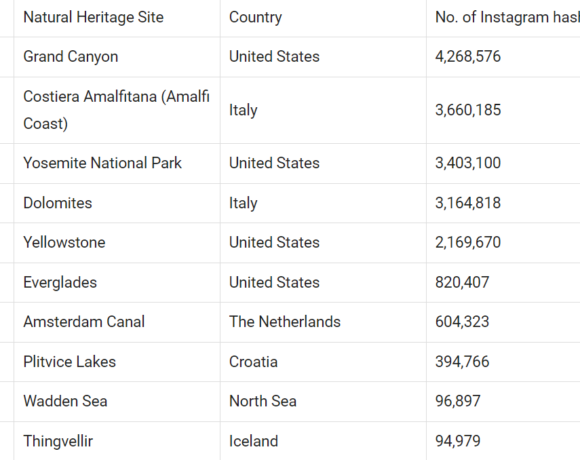Click the 94,979 hashtag count cell
Screen dimensions: 580x460
(x=503, y=441)
